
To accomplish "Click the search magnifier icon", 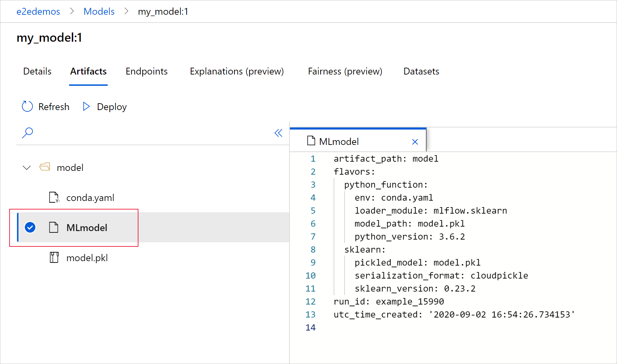I will coord(27,133).
